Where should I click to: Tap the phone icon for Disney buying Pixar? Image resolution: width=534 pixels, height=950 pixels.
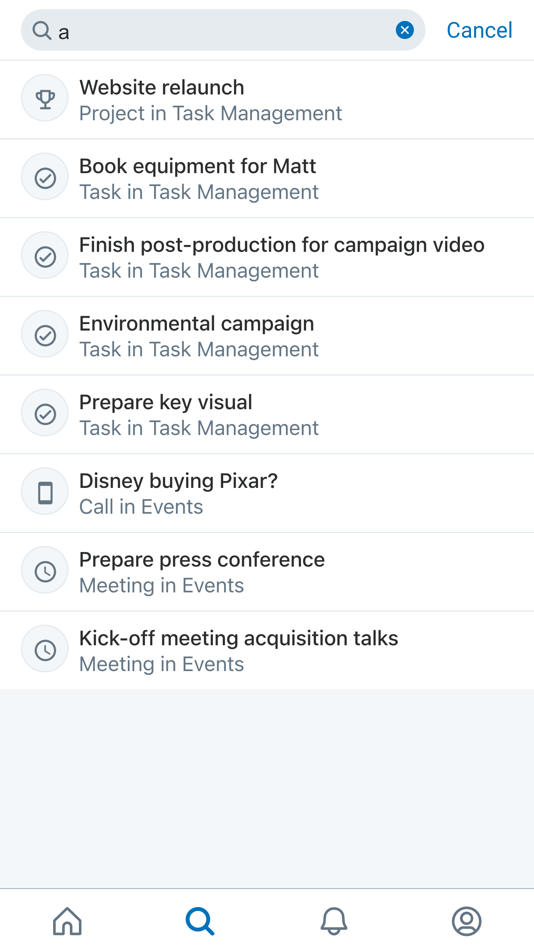pyautogui.click(x=45, y=492)
